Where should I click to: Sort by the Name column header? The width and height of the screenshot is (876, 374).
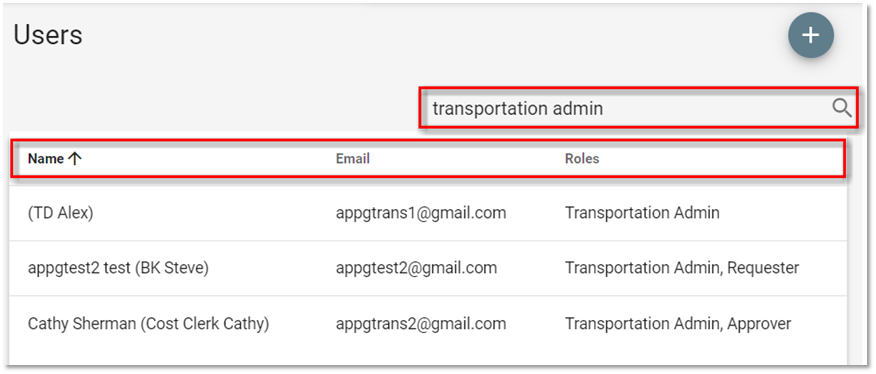(x=46, y=159)
